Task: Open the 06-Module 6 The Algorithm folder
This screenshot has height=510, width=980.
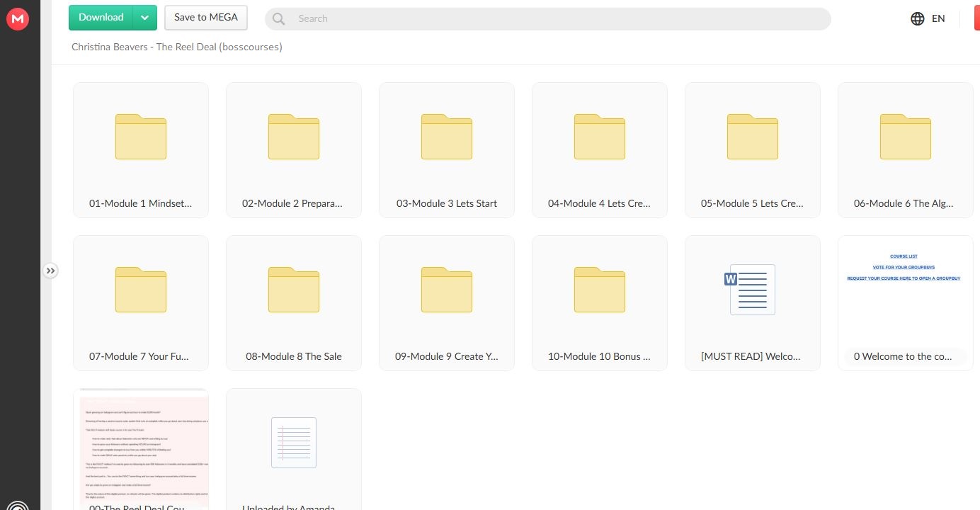Action: tap(906, 149)
